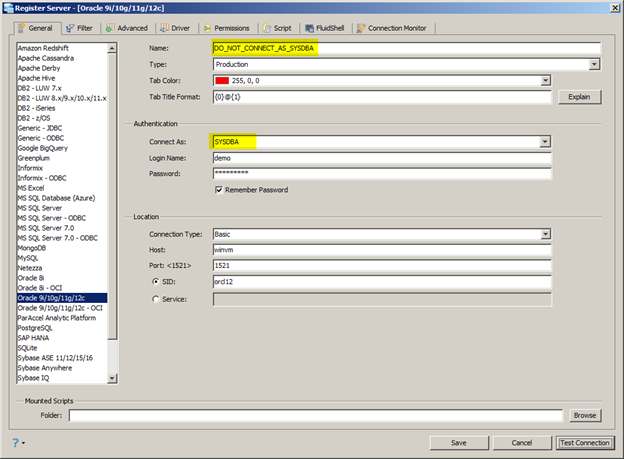Click the Filter tab funnel icon
Image resolution: width=624 pixels, height=459 pixels.
pos(70,28)
